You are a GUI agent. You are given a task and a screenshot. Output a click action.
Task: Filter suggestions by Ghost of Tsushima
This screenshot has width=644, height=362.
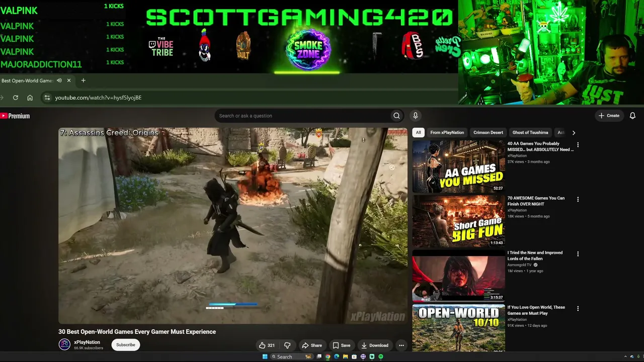pos(530,133)
